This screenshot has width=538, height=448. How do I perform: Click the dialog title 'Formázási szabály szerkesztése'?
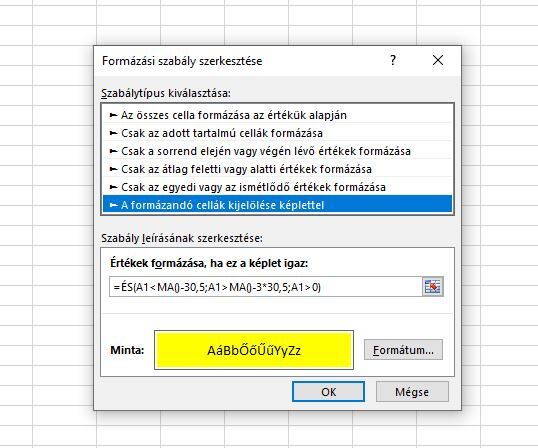pos(182,61)
